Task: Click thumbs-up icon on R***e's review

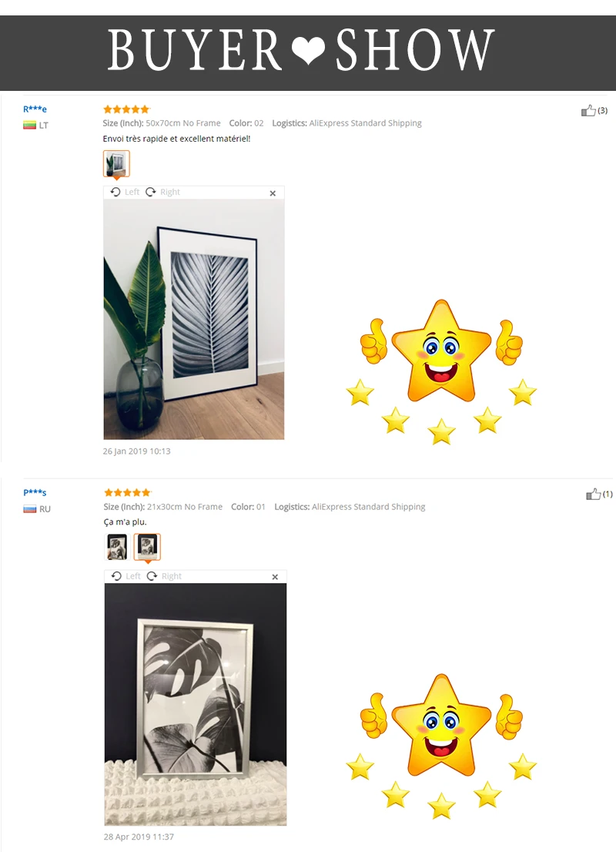Action: click(588, 111)
